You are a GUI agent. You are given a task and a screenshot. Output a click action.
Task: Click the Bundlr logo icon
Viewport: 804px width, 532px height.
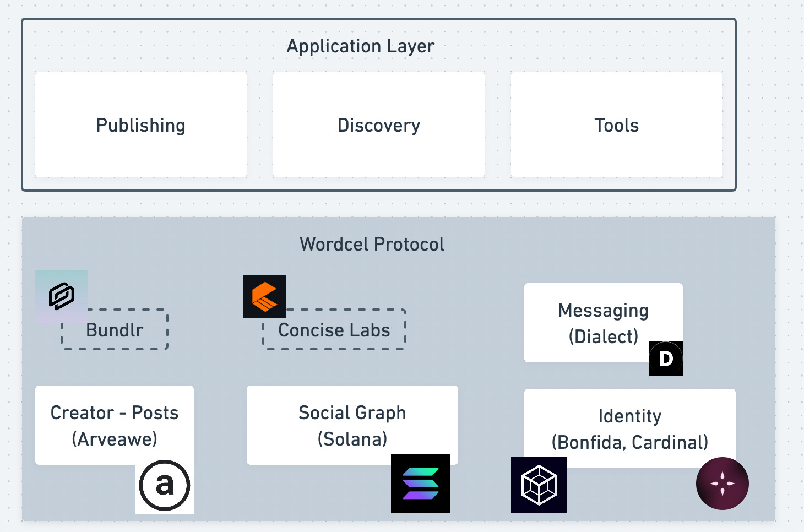pyautogui.click(x=62, y=296)
